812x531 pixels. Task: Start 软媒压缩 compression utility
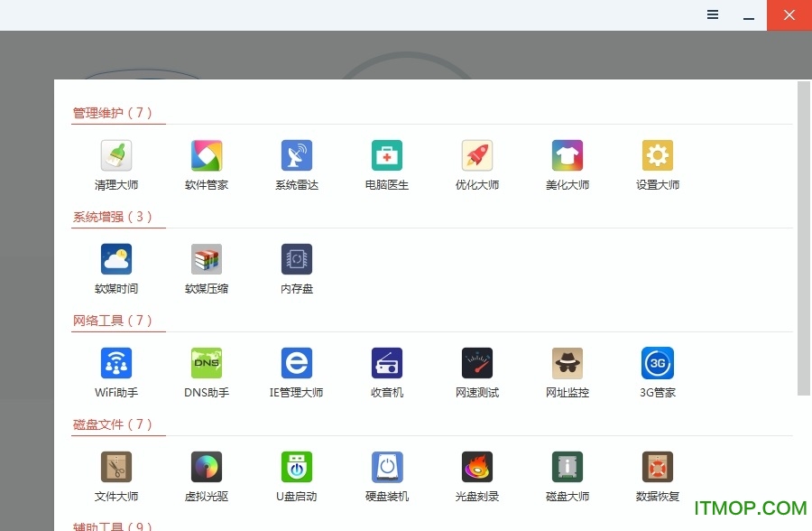[206, 266]
